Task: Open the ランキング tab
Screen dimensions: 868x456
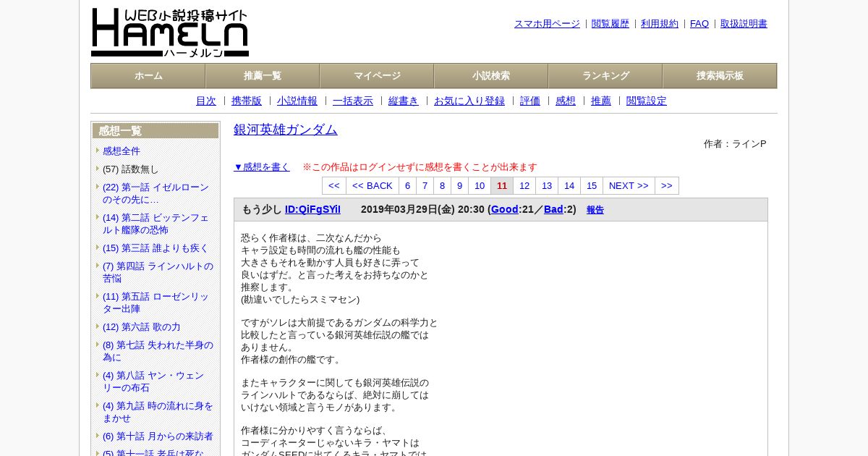Action: [605, 76]
